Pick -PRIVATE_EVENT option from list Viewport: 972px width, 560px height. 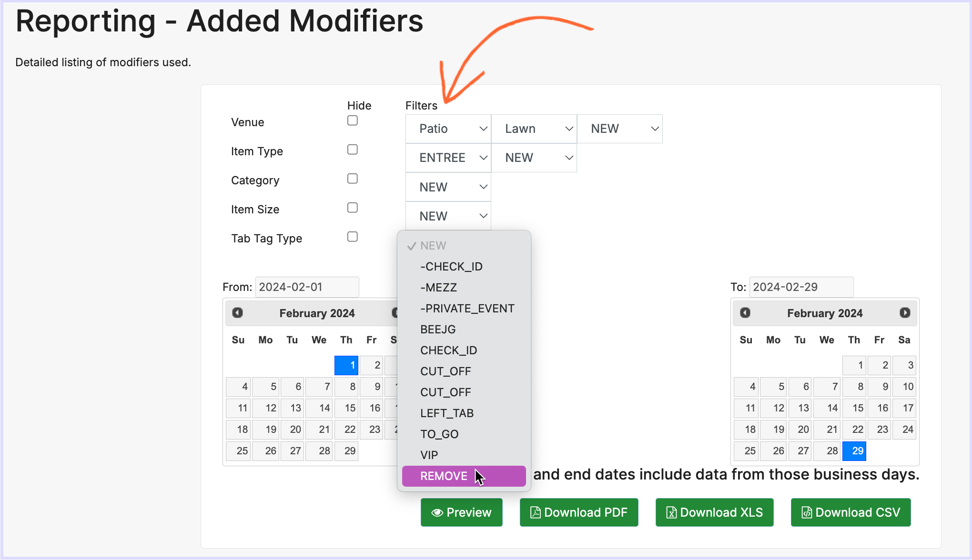pyautogui.click(x=467, y=309)
